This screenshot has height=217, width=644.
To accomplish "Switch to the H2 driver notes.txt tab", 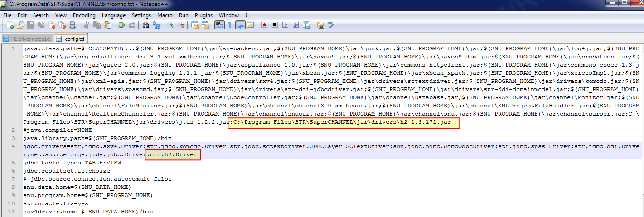I will (x=27, y=39).
